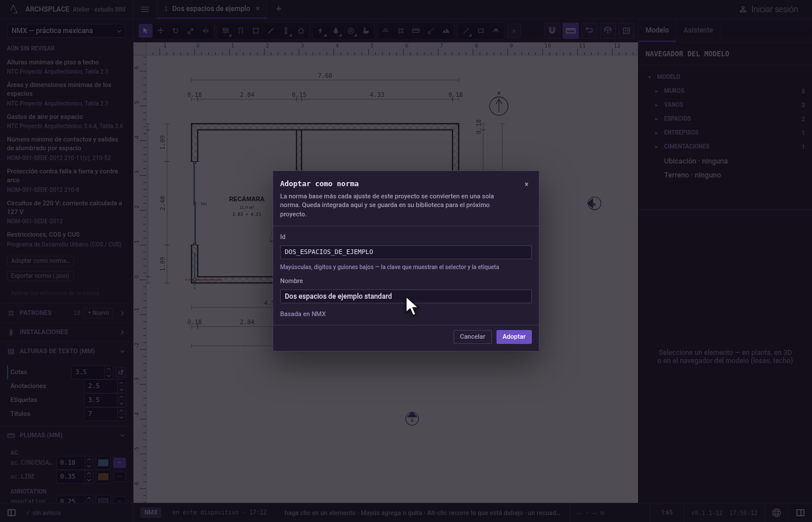Toggle the line style button for ac.LINE
The width and height of the screenshot is (812, 522).
[x=119, y=476]
